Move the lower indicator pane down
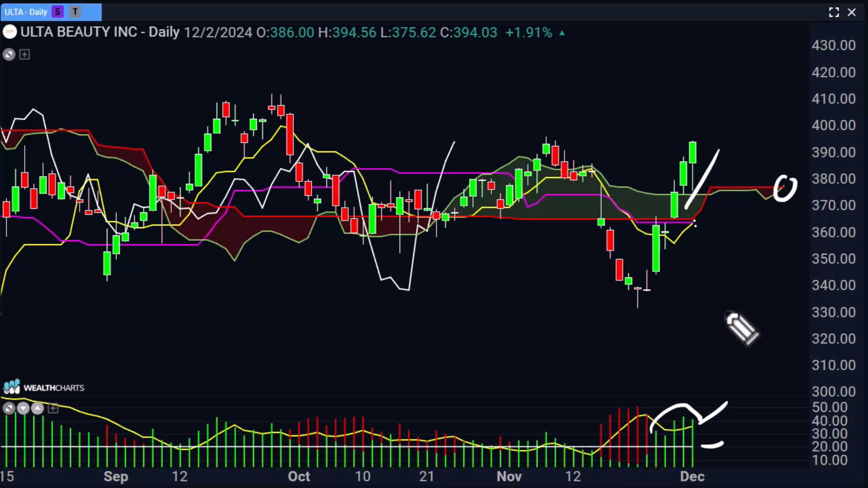The image size is (868, 488). [x=23, y=408]
